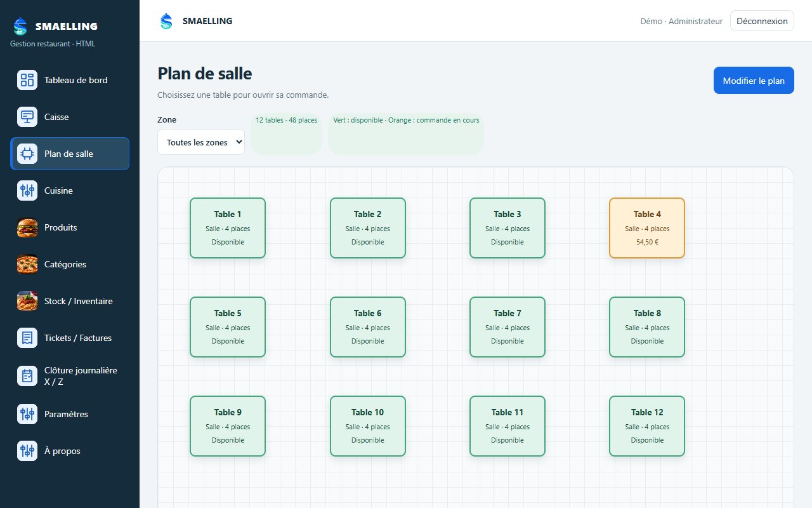This screenshot has width=812, height=508.
Task: Show the À propos page
Action: [x=70, y=451]
